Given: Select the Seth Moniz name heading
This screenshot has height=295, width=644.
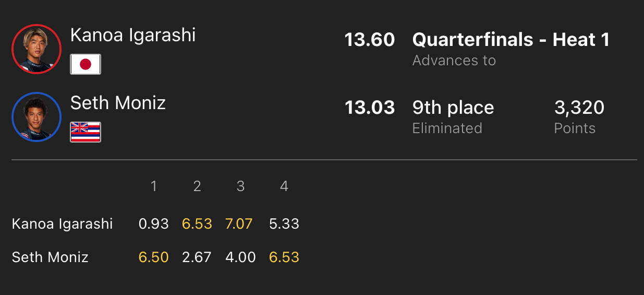Looking at the screenshot, I should point(118,103).
